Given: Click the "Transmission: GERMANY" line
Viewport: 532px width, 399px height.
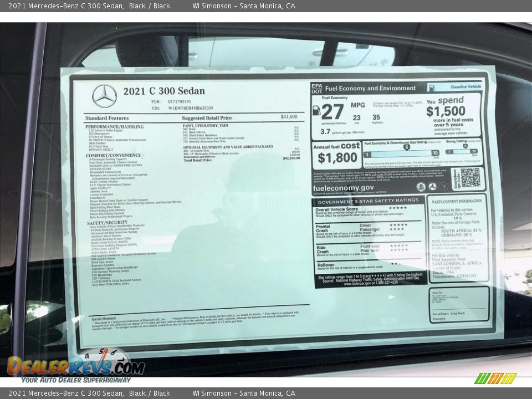Looking at the screenshot, I should tap(454, 276).
